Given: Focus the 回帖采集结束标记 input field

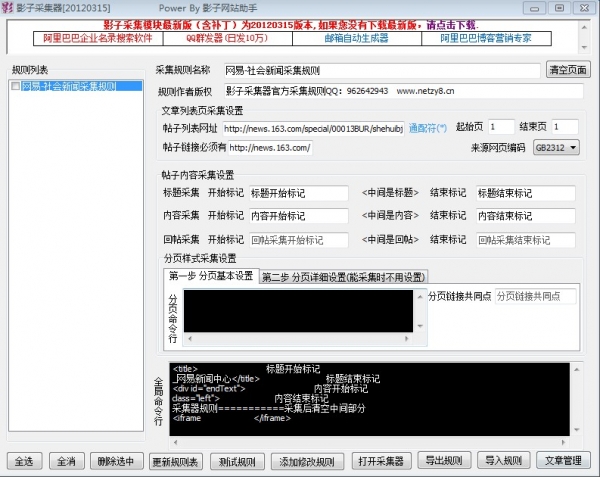Looking at the screenshot, I should click(526, 240).
